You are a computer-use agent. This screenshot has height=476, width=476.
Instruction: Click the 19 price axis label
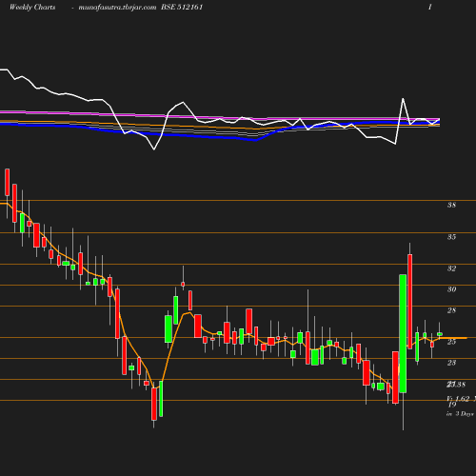coord(452,405)
